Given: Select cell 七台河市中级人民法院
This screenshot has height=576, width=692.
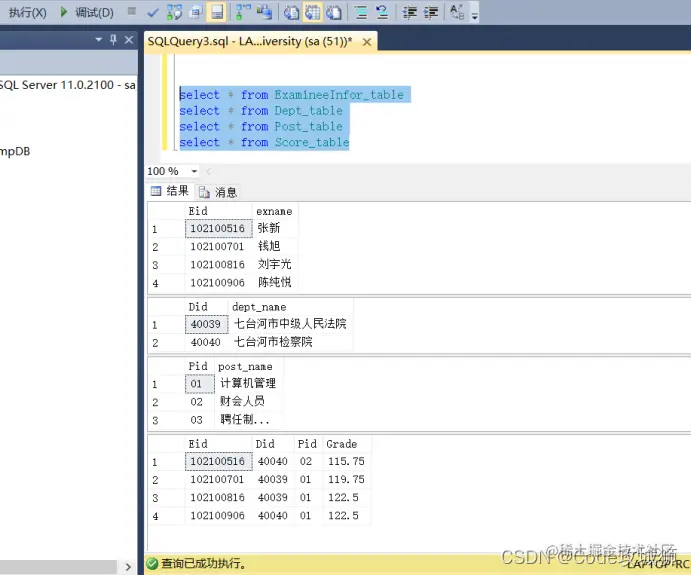Looking at the screenshot, I should pos(290,324).
